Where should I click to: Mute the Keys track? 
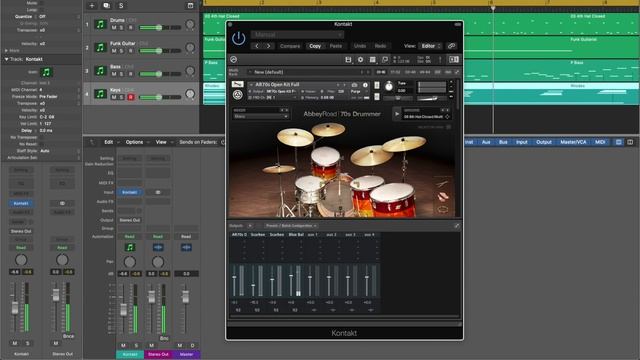pos(114,98)
